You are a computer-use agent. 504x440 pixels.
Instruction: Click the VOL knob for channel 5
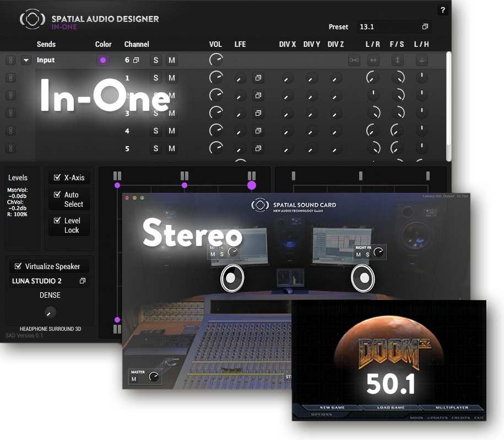(216, 148)
